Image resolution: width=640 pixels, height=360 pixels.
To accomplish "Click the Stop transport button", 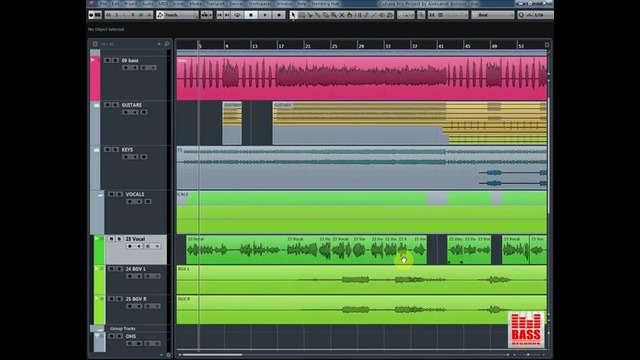I will [251, 15].
